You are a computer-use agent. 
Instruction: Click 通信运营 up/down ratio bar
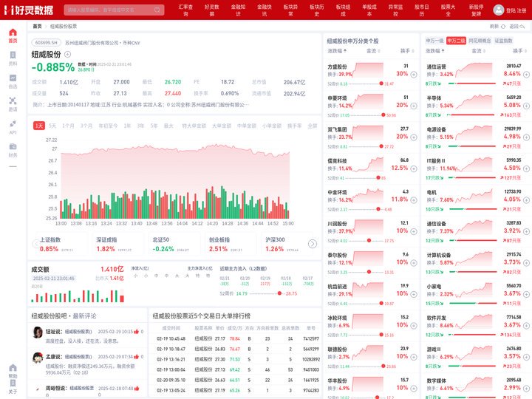[x=472, y=83]
